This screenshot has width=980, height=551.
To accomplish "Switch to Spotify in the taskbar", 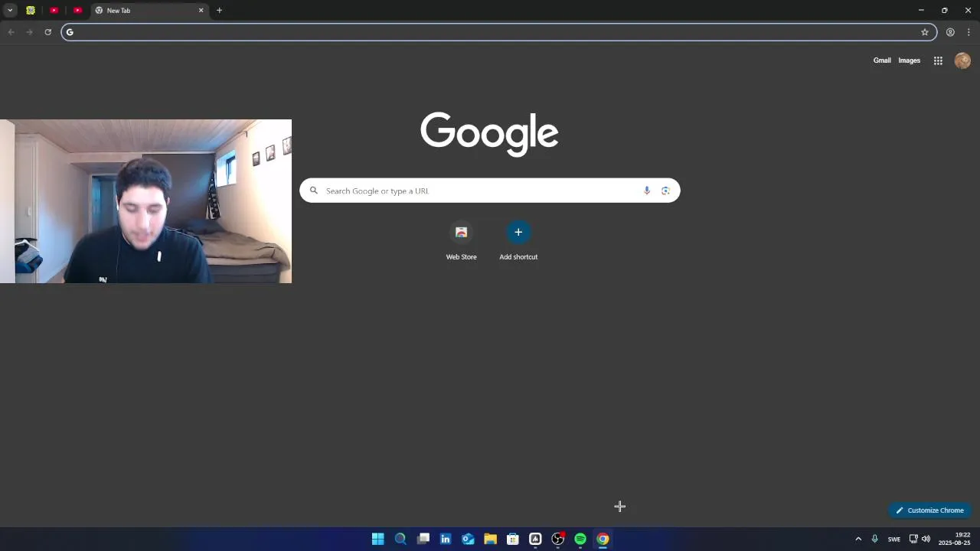I will pos(580,539).
